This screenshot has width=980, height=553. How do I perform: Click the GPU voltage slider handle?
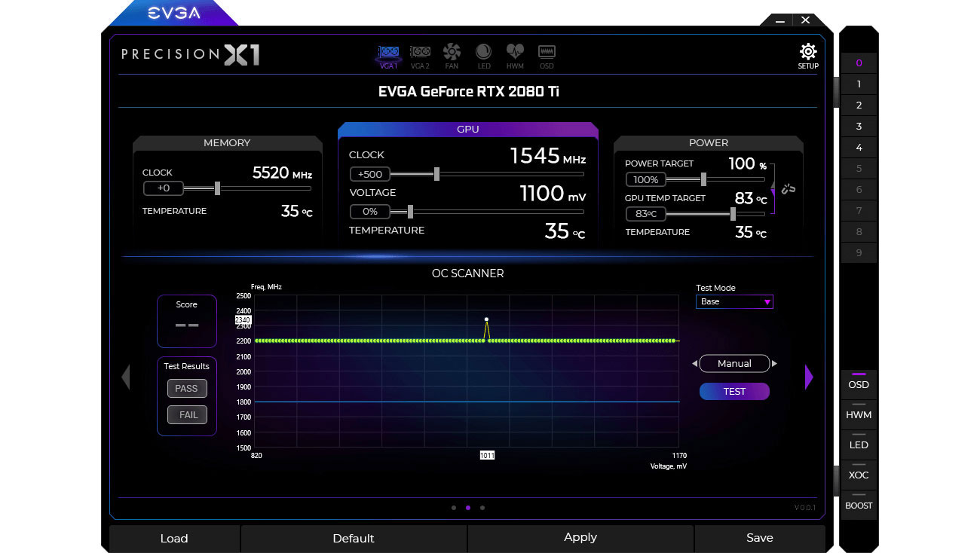(x=410, y=212)
